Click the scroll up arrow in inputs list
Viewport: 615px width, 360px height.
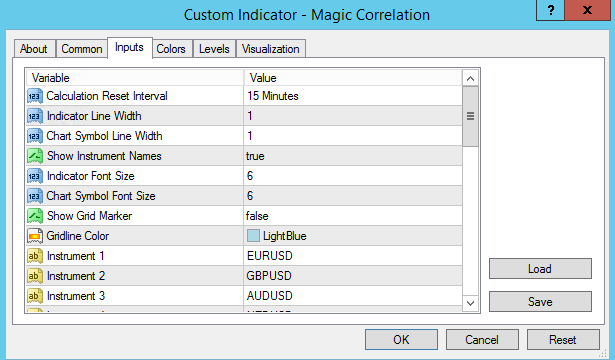470,78
